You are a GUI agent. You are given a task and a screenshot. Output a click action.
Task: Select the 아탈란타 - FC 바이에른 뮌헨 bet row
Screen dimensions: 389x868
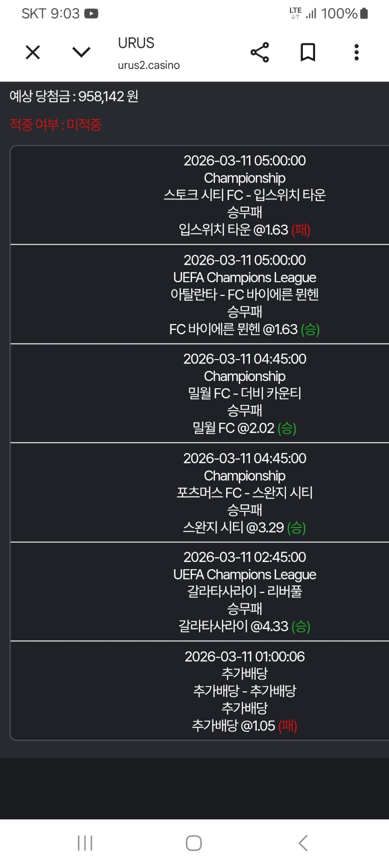coord(245,294)
